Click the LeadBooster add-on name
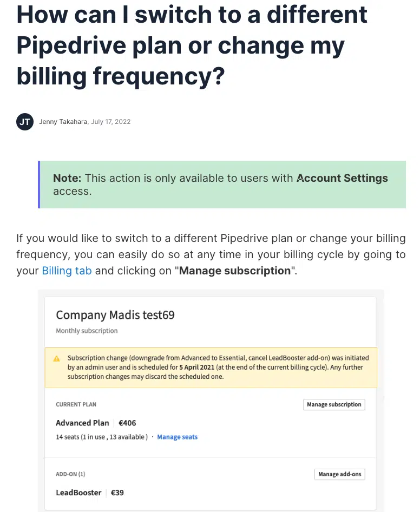The width and height of the screenshot is (420, 512). pyautogui.click(x=78, y=493)
